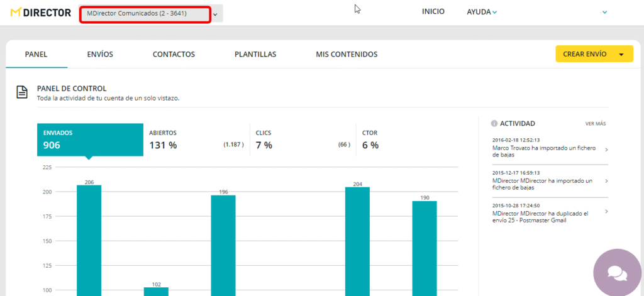Viewport: 644px width, 296px height.
Task: Click the Inicio link
Action: click(433, 12)
